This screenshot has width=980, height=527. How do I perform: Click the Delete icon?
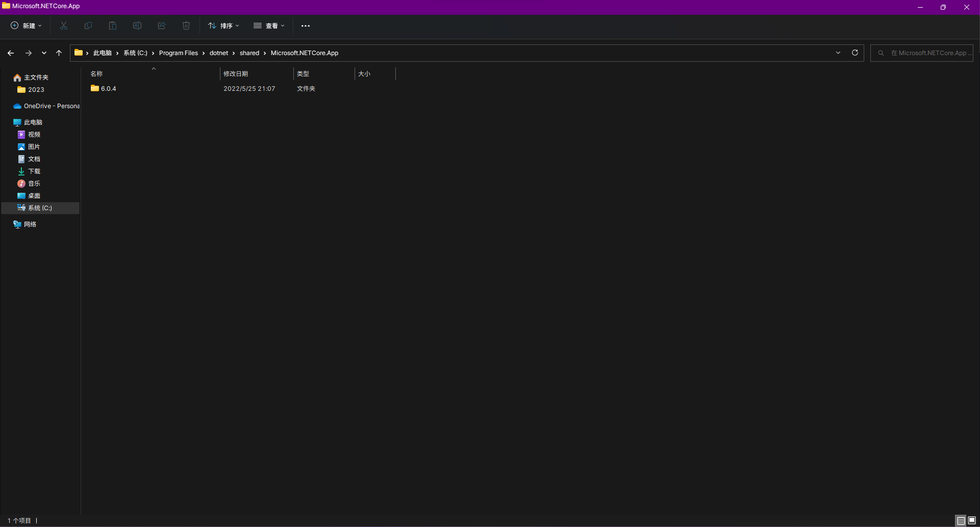(186, 26)
